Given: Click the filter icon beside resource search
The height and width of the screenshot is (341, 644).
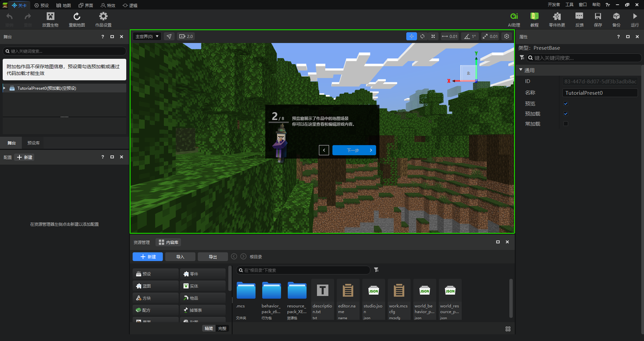Looking at the screenshot, I should pos(376,270).
